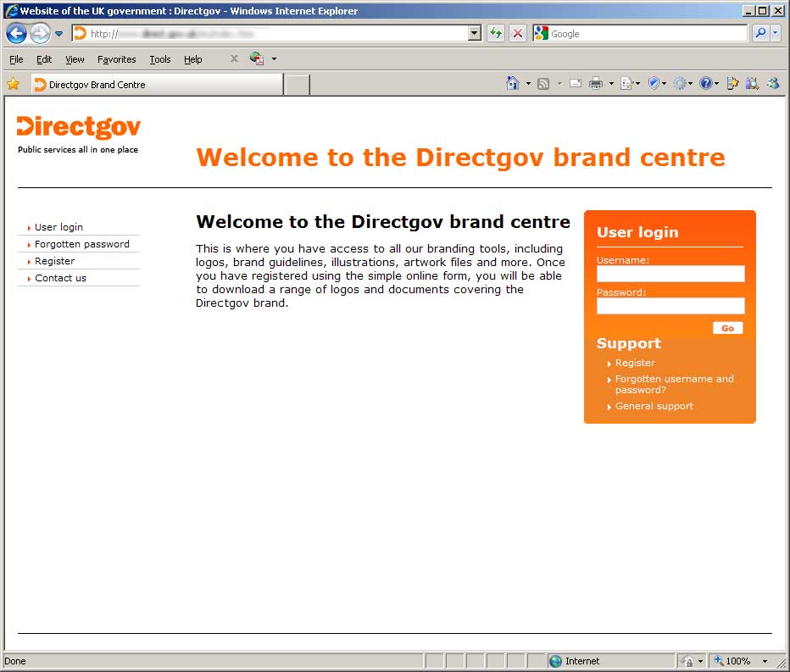This screenshot has height=672, width=790.
Task: Click the grey X toolbar close icon
Action: 234,59
